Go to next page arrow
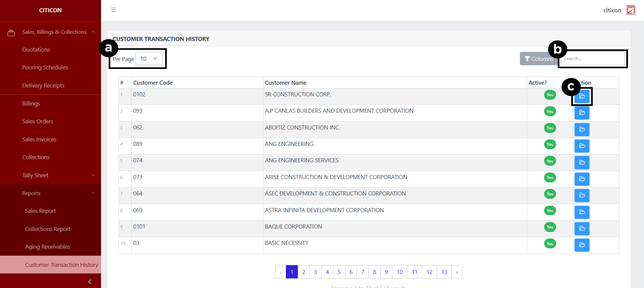 [x=457, y=272]
